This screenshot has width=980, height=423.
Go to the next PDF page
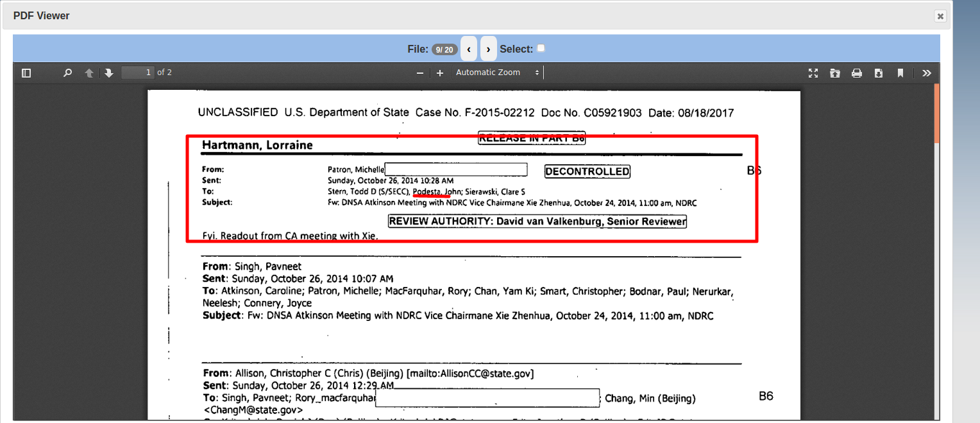(x=109, y=73)
